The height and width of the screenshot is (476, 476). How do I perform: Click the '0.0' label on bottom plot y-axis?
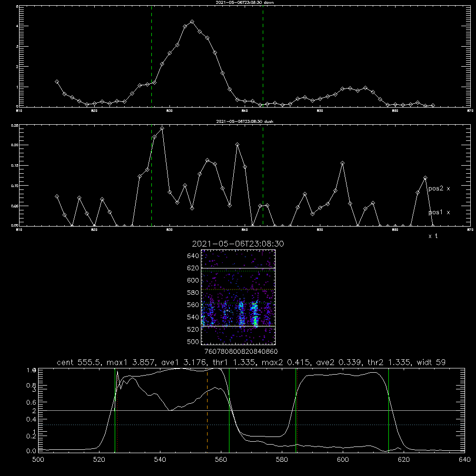pyautogui.click(x=31, y=451)
